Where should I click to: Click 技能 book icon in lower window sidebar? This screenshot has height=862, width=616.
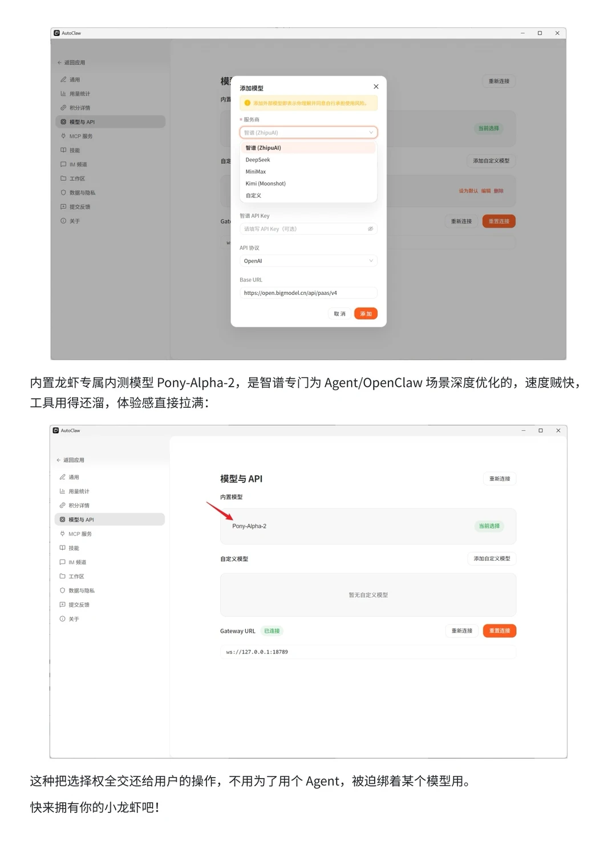click(x=63, y=548)
